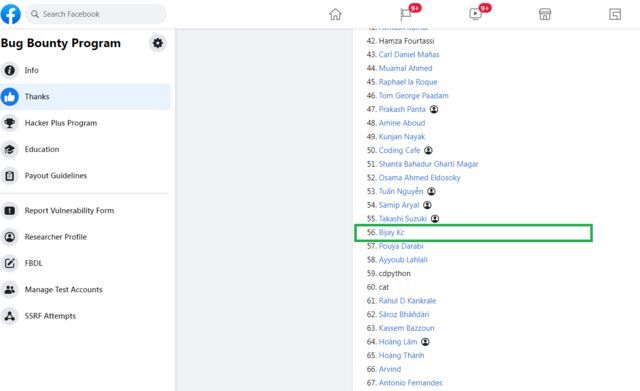The image size is (640, 391).
Task: Open Shanta Bahadur Gharti Magar link
Action: click(x=429, y=164)
